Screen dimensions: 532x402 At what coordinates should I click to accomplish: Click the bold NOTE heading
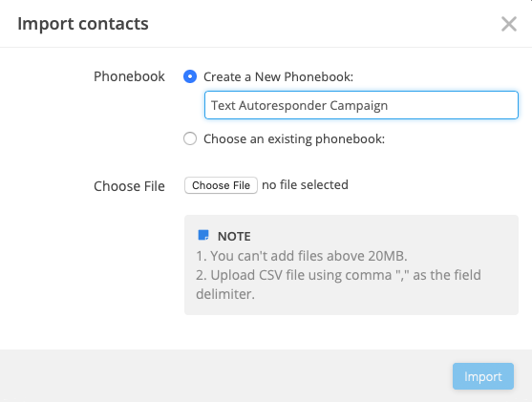point(234,237)
